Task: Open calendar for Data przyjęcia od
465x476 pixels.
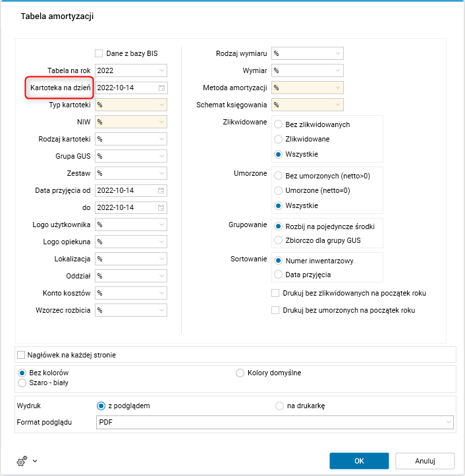Action: [x=161, y=190]
